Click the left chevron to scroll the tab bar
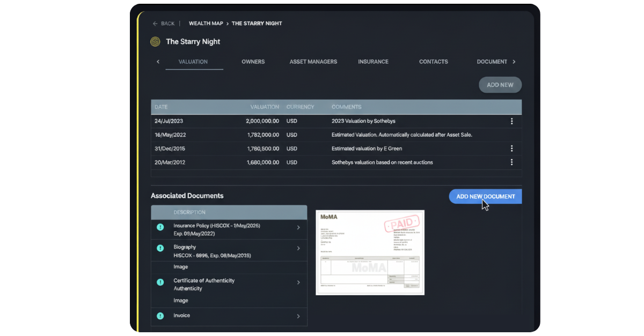The image size is (644, 336). coord(158,62)
